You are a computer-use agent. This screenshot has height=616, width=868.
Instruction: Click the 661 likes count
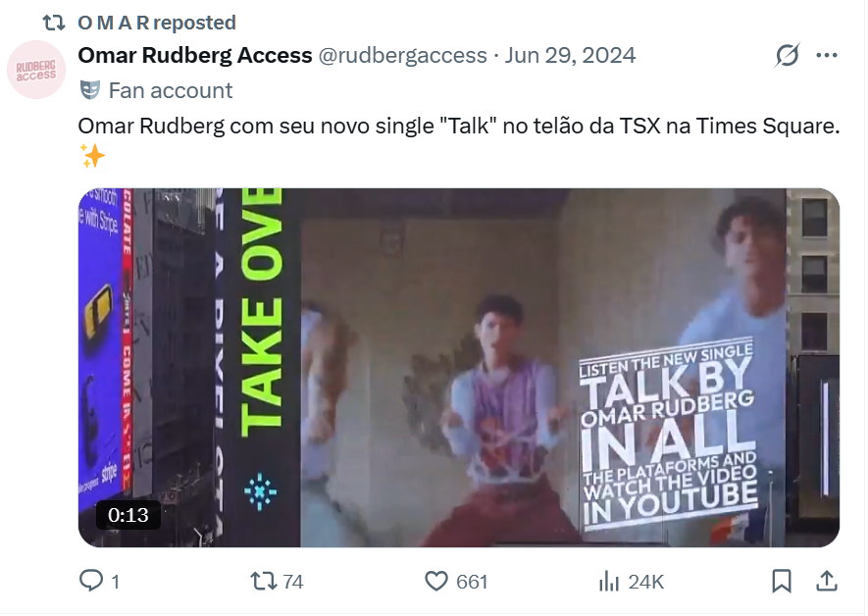point(472,582)
